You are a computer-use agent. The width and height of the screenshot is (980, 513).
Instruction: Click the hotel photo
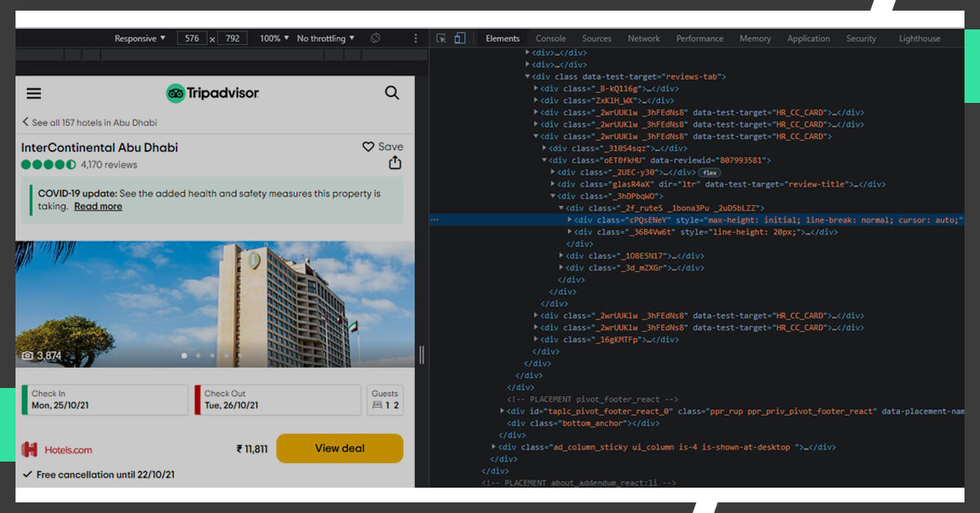coord(215,304)
